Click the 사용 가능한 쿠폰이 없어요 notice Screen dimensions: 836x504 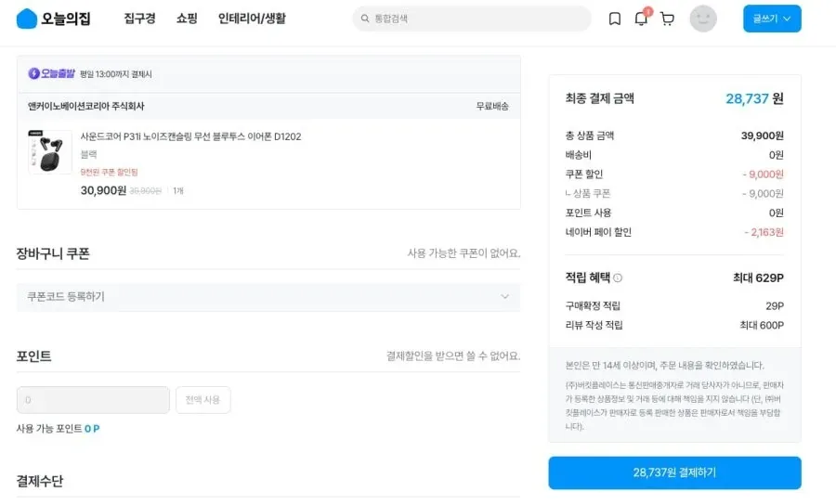point(464,253)
